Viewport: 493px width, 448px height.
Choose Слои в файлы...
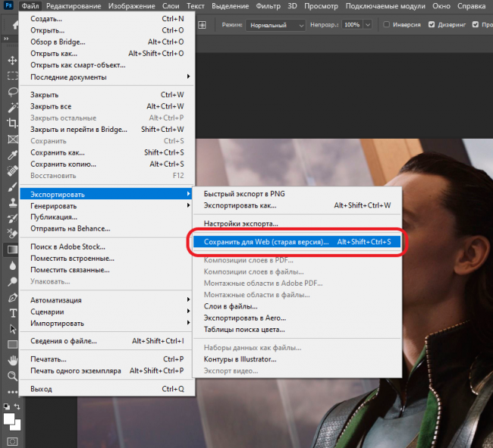tap(297, 306)
